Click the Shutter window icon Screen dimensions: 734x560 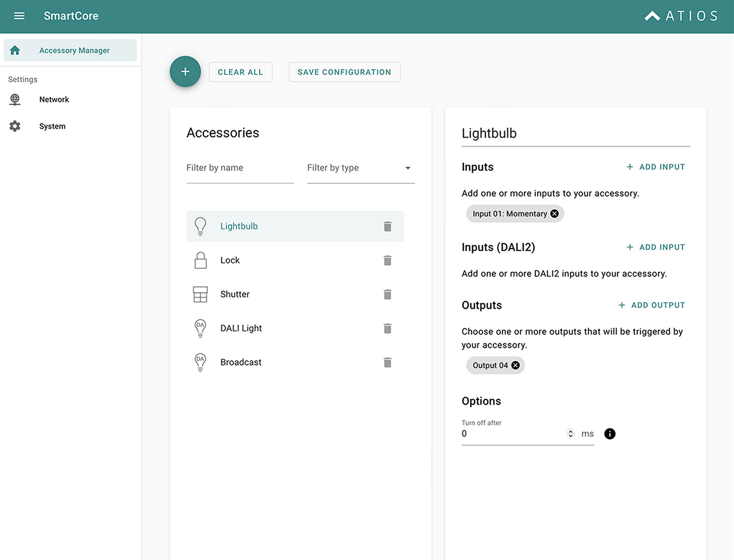coord(201,294)
